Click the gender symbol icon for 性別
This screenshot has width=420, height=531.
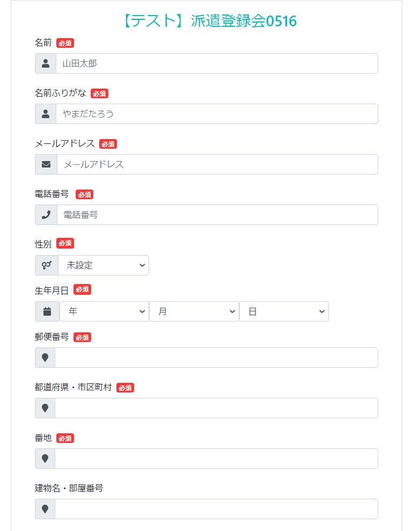click(47, 265)
